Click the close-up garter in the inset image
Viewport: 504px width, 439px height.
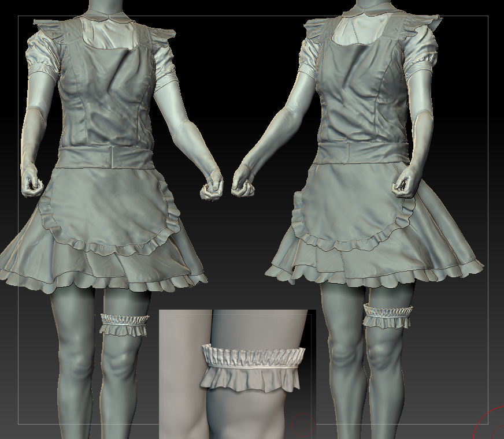point(253,368)
